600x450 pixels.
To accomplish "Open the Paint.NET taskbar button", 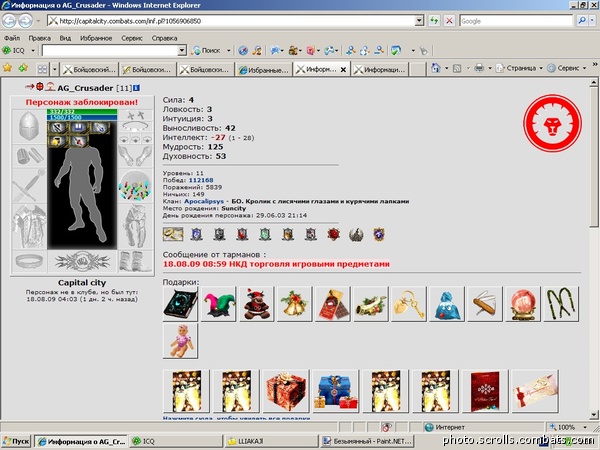I will click(x=367, y=442).
